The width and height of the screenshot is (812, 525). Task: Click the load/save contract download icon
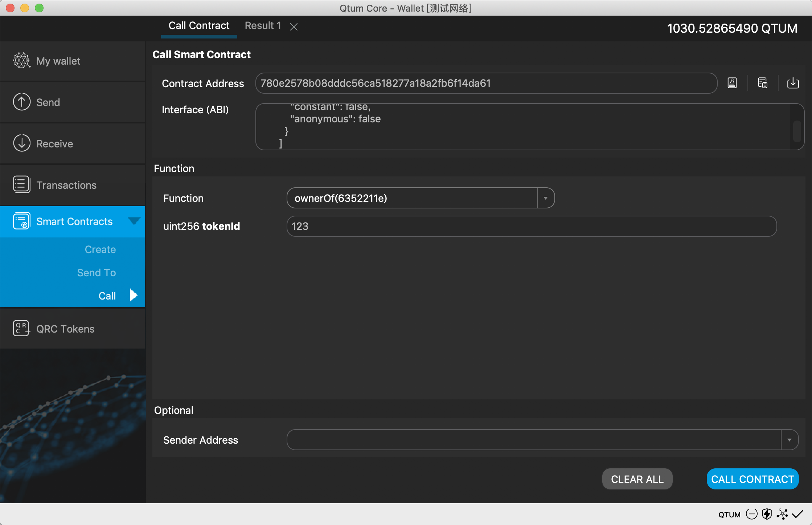point(793,83)
